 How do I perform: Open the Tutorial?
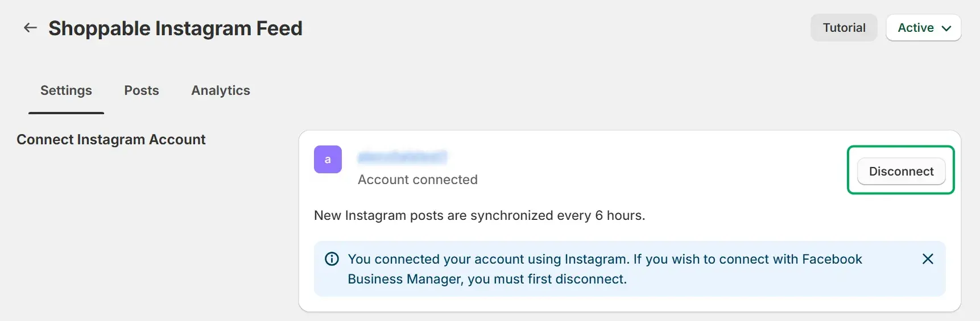point(844,28)
